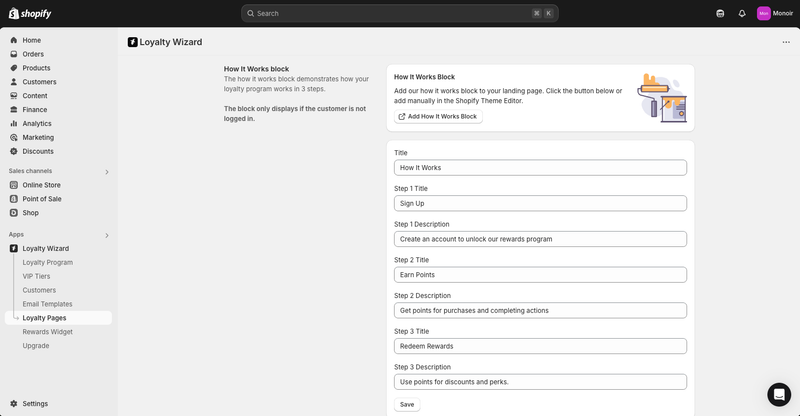This screenshot has width=800, height=416.
Task: Open the Finance bank icon
Action: coord(14,109)
